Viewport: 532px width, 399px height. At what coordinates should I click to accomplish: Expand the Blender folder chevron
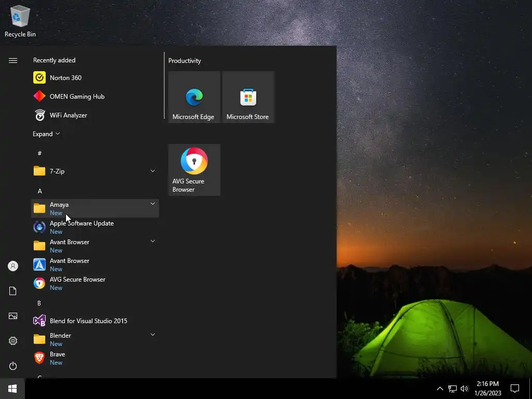(153, 335)
